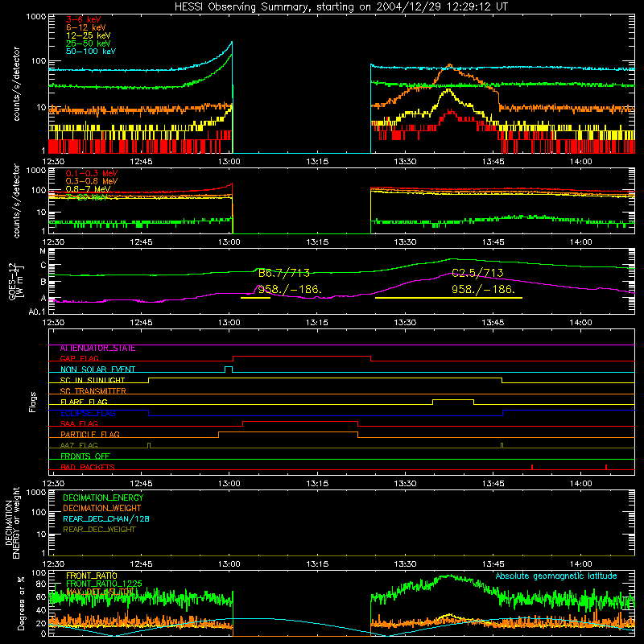Select the green 25-50 keV legend label
Screen dimensions: 644x644
click(x=88, y=43)
